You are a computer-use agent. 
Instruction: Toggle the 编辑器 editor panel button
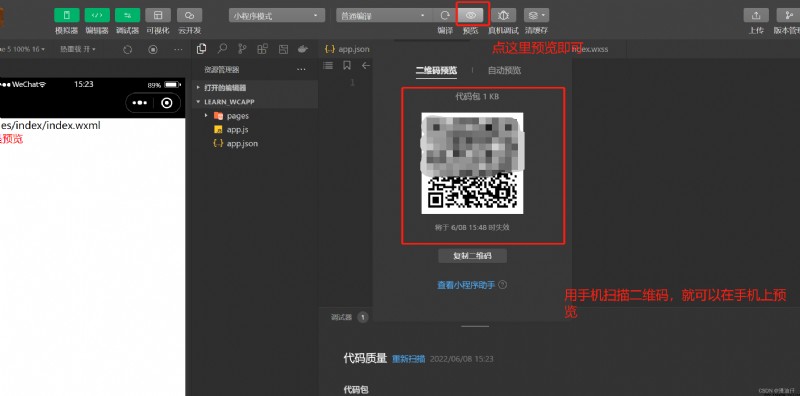97,15
